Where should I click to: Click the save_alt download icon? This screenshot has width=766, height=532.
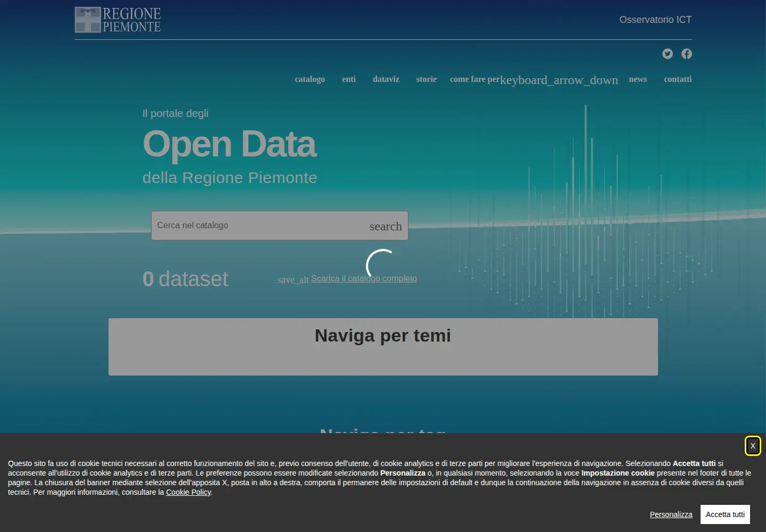pos(293,280)
